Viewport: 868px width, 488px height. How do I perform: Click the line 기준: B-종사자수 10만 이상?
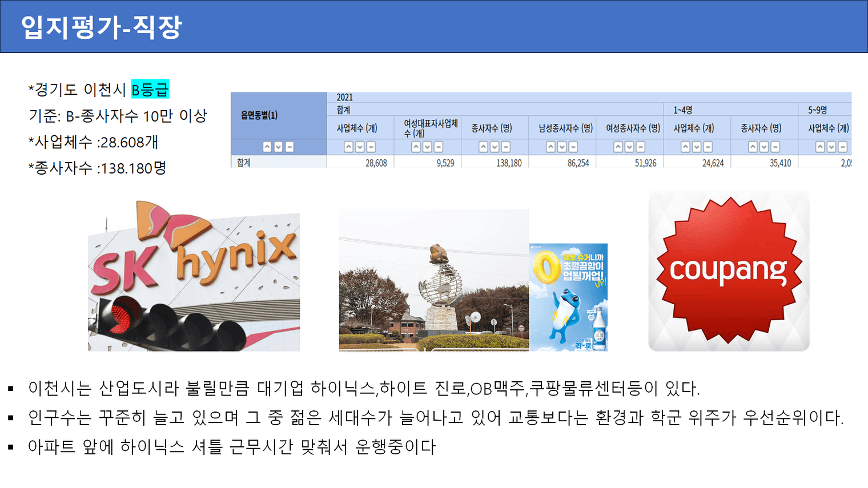pyautogui.click(x=118, y=116)
